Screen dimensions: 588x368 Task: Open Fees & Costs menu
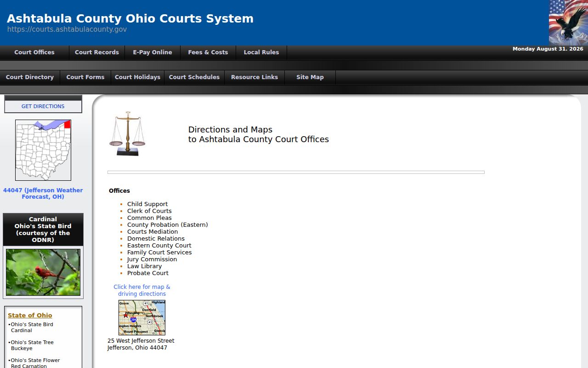click(208, 52)
